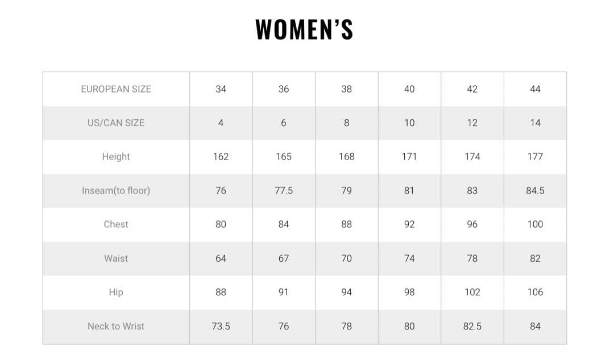Click the Neck to Wrist value 82.5
Screen dimensions: 614x364
click(472, 327)
